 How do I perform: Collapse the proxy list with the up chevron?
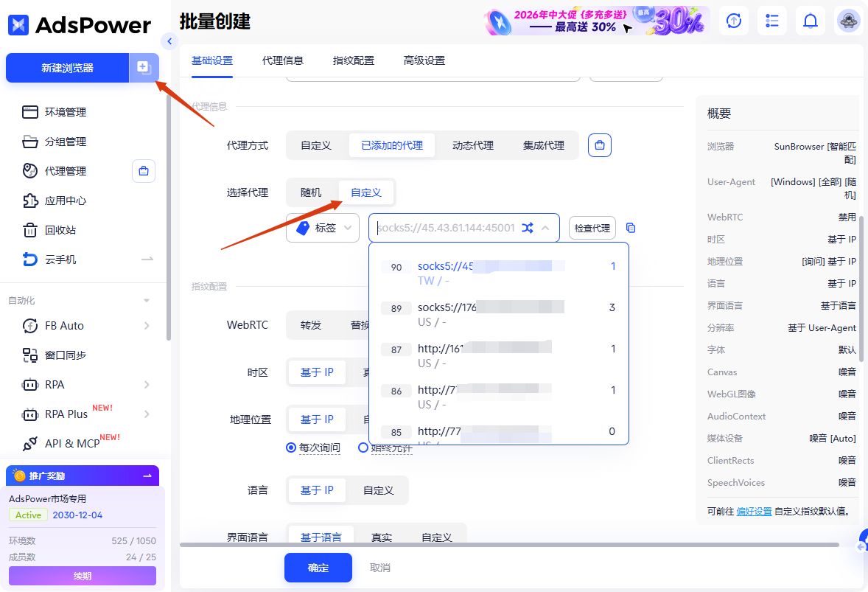click(x=545, y=228)
